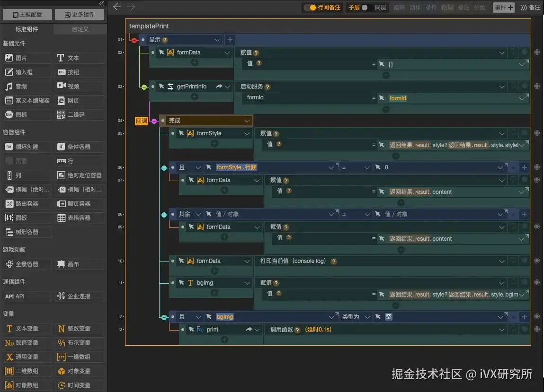Screen dimensions: 544x392
Task: Create an 对象数组 object array
Action: [x=27, y=385]
